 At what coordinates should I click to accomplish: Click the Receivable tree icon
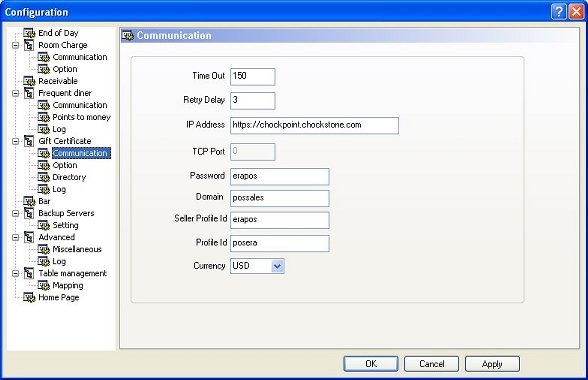29,81
